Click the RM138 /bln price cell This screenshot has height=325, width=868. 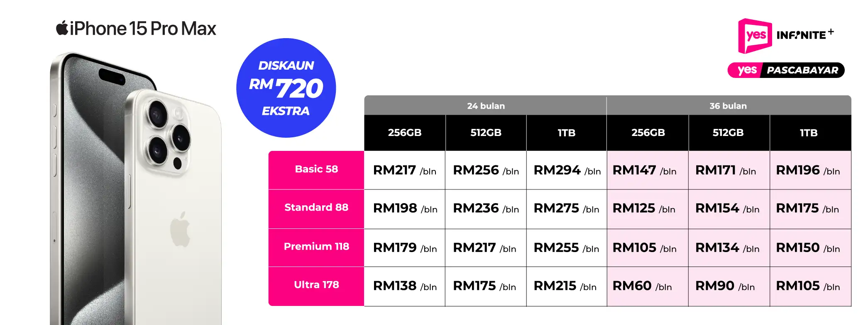(405, 286)
